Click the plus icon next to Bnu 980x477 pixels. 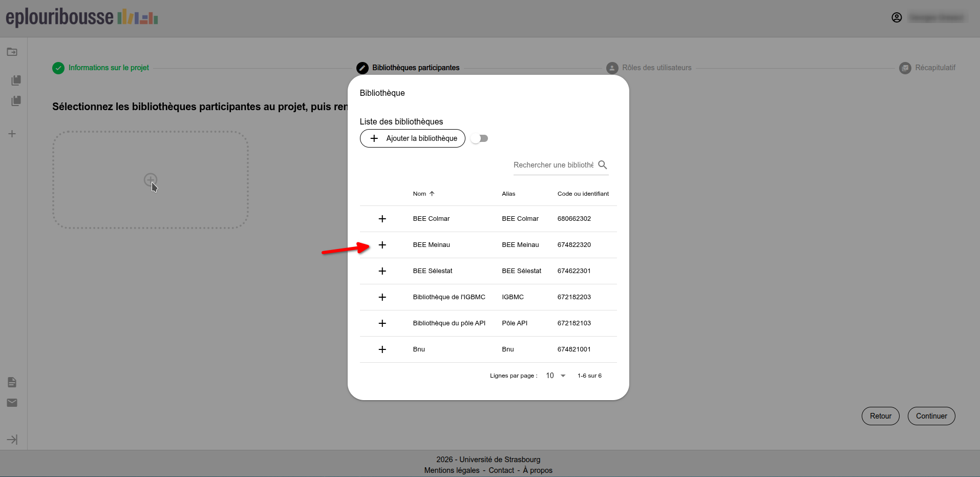[x=382, y=349]
